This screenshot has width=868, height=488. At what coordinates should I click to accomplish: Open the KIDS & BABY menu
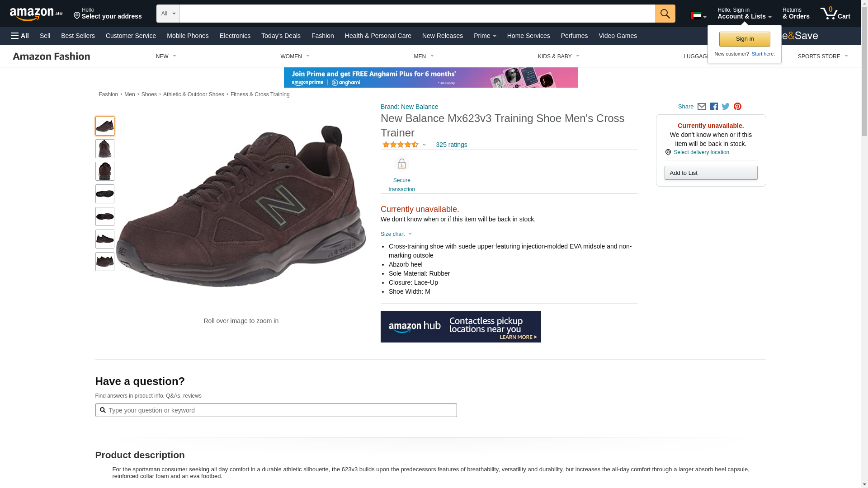click(x=558, y=56)
